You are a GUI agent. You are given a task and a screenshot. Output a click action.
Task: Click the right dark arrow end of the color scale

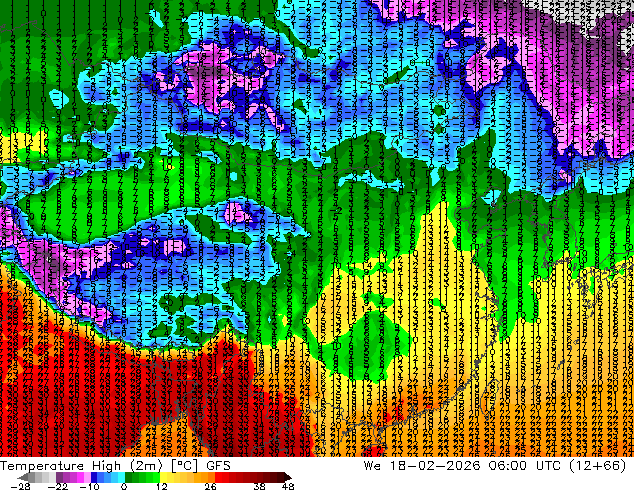point(287,477)
